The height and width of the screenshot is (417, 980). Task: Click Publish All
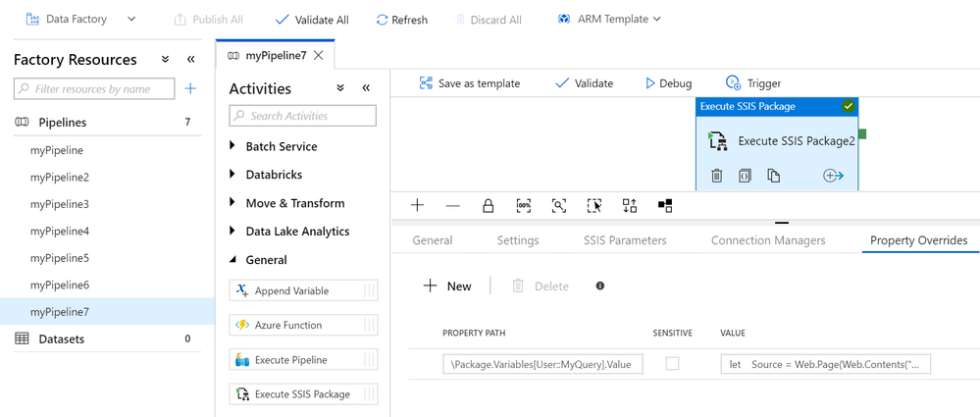click(x=208, y=20)
